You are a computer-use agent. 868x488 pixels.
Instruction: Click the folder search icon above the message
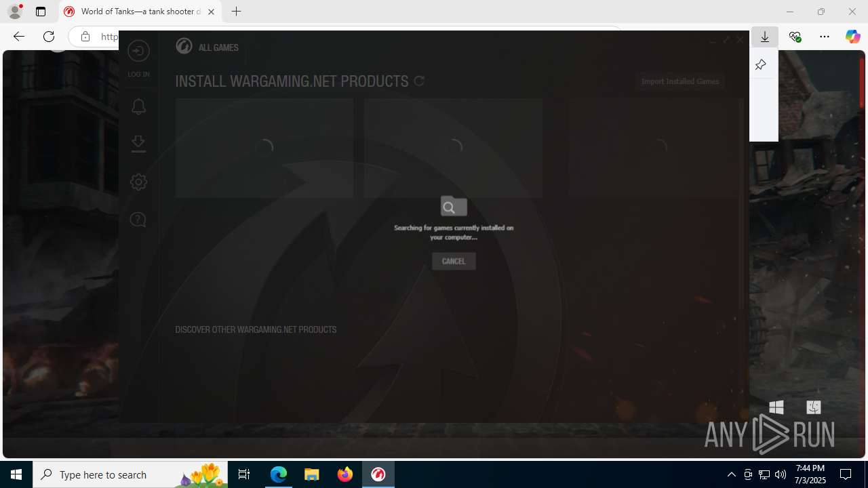454,206
